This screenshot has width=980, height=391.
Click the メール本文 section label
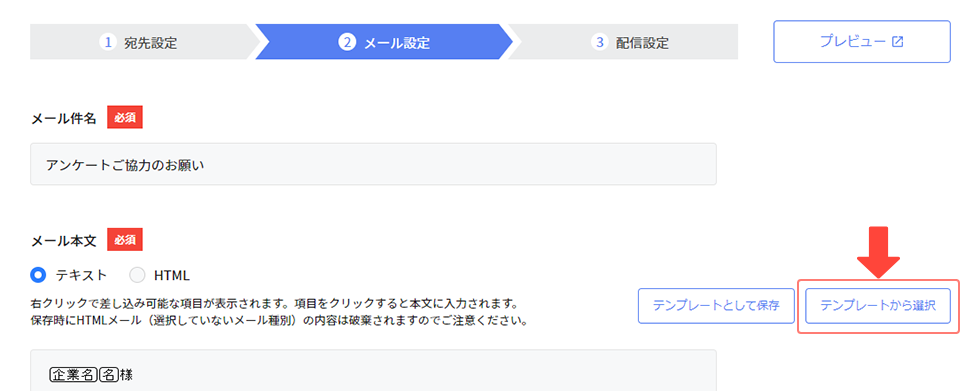coord(64,239)
